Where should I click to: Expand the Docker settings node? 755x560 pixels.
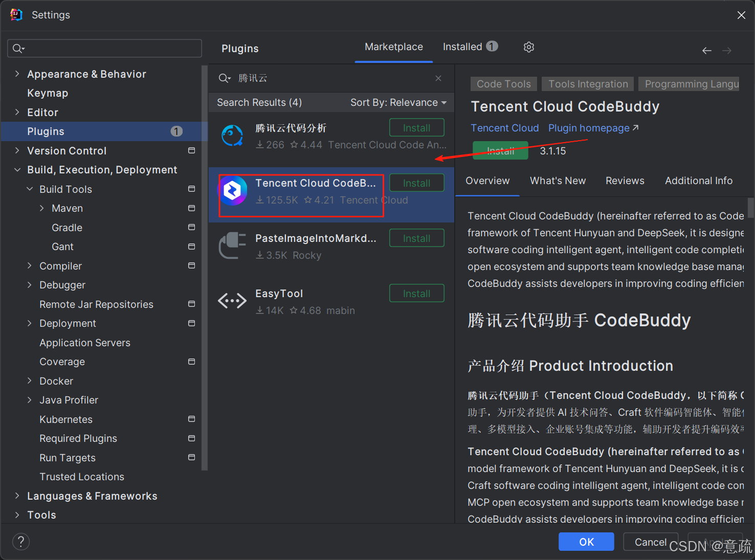click(x=30, y=381)
